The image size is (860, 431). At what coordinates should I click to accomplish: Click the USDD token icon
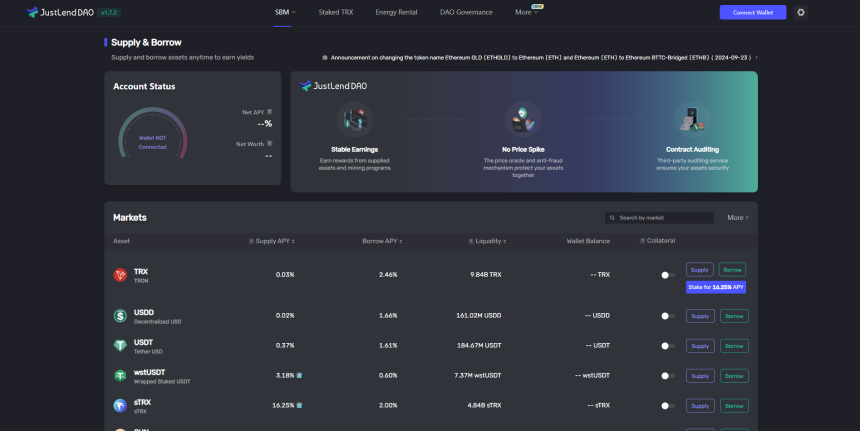[120, 316]
